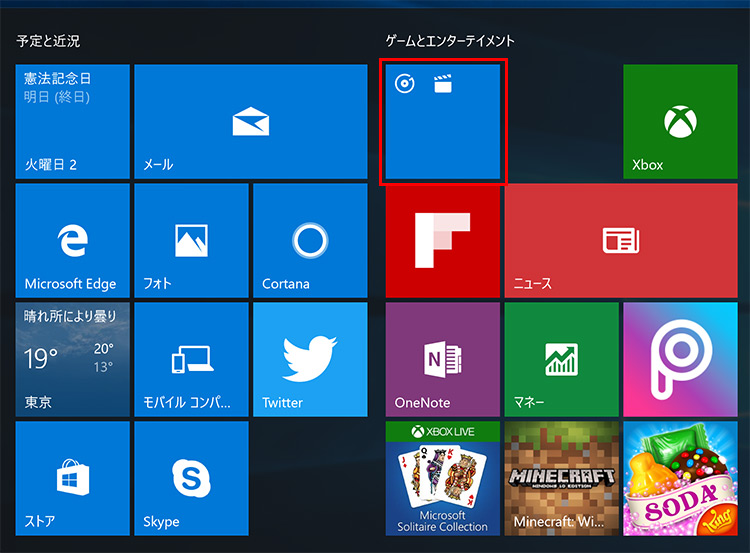Viewport: 750px width, 553px height.
Task: Open the Twitter tile
Action: coord(309,359)
